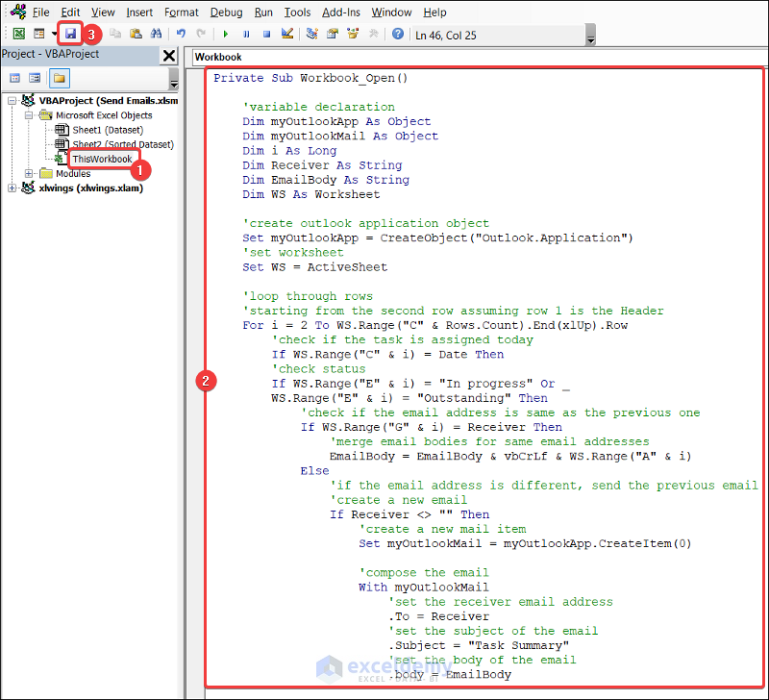Collapse the VBAProject (Send Emails.xlsm) node

[12, 101]
